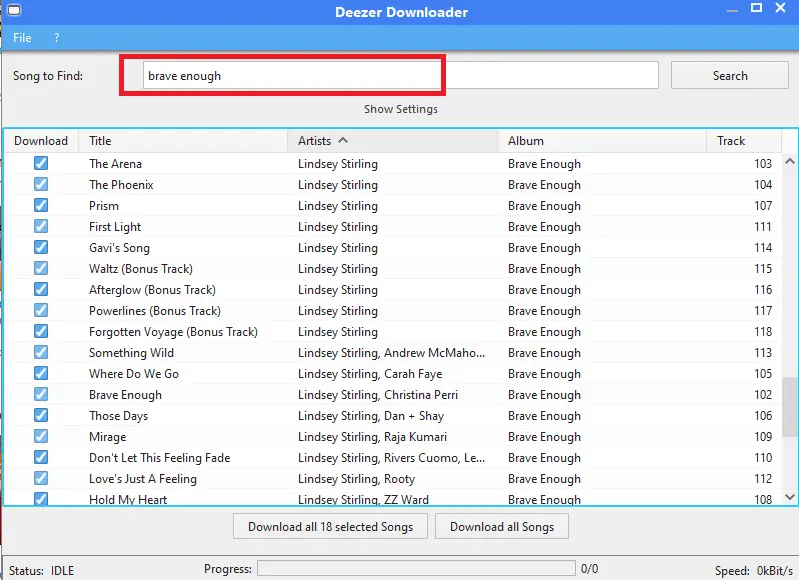799x580 pixels.
Task: Uncheck download box for Mirage
Action: pos(41,436)
